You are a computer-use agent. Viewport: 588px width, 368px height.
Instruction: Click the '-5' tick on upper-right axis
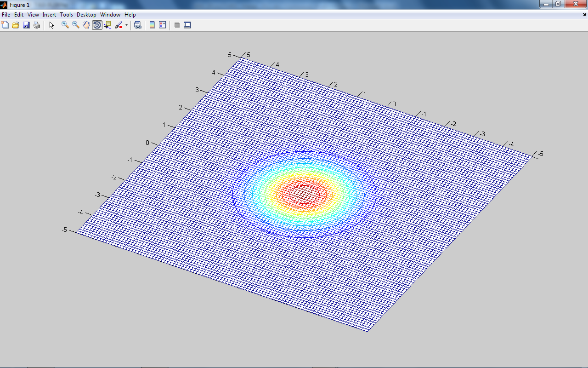click(x=540, y=154)
